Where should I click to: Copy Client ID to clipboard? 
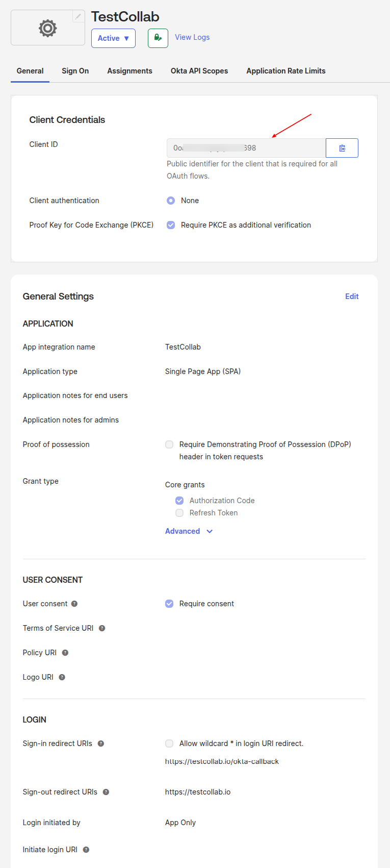coord(342,148)
